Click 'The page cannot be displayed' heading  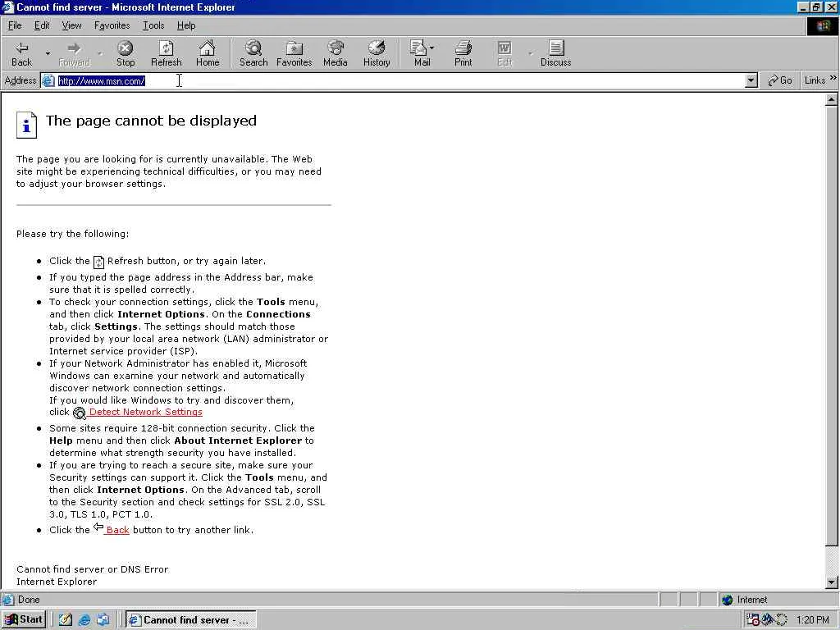click(x=151, y=121)
